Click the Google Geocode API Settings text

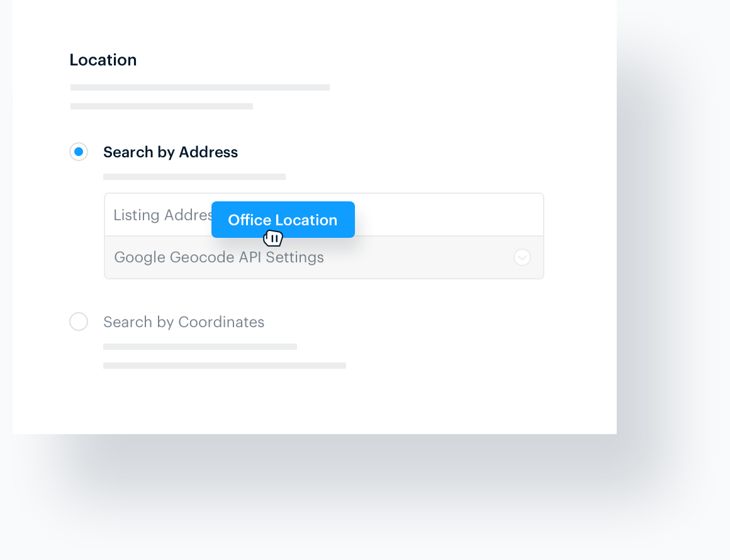218,257
